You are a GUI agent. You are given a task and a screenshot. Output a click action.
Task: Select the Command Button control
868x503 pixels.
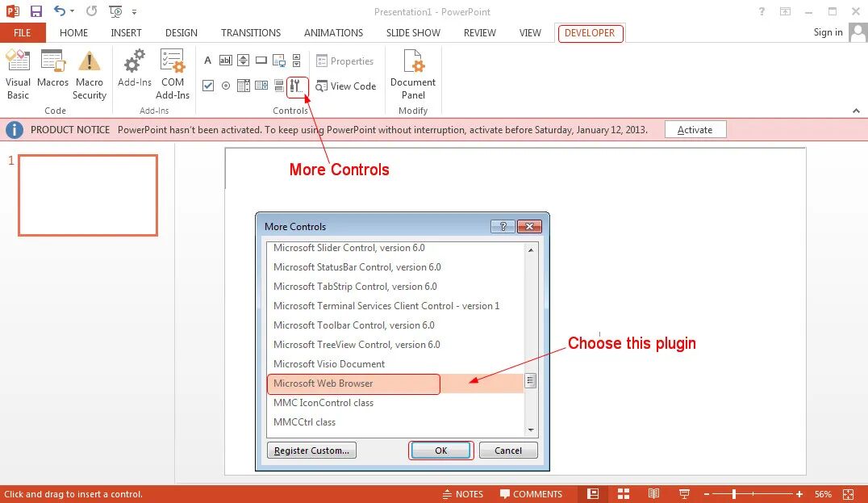coord(261,61)
